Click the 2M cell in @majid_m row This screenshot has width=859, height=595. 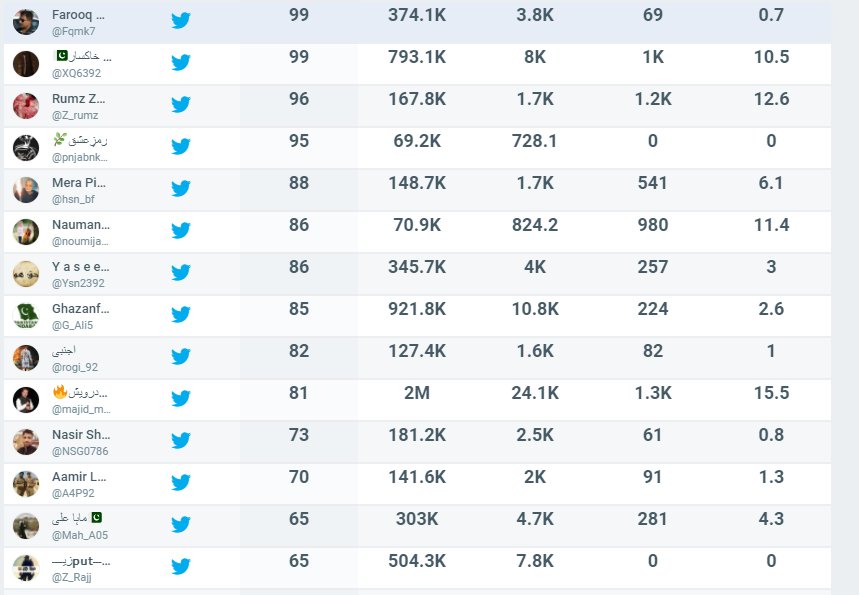[417, 393]
